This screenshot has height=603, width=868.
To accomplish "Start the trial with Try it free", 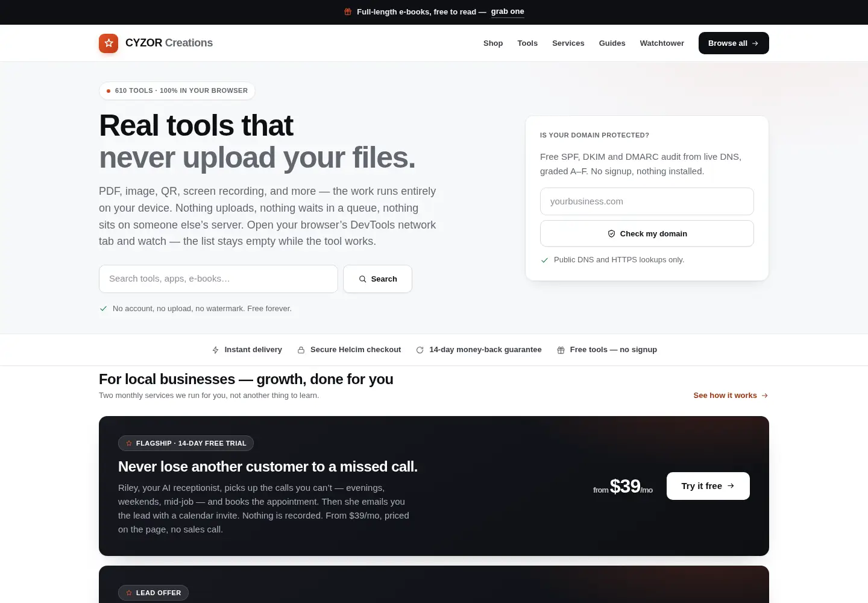I will pos(708,486).
